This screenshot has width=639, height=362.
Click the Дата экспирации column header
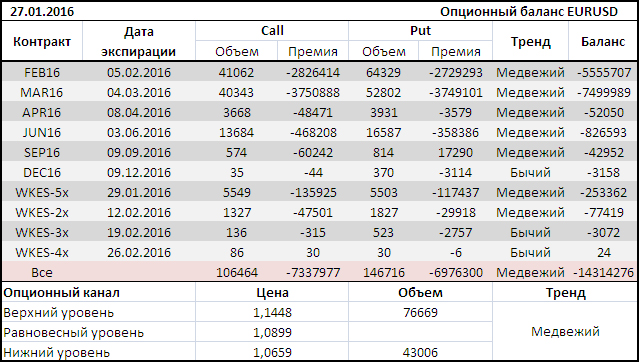(139, 42)
